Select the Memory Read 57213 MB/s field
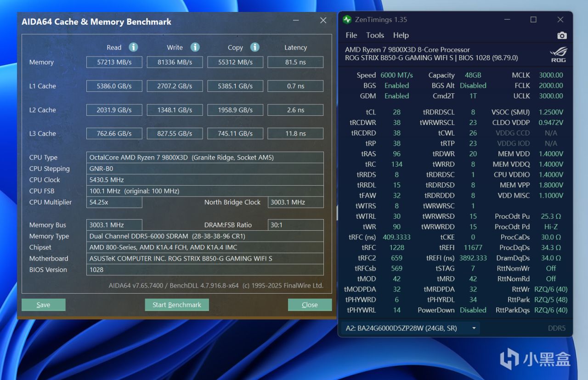 point(114,62)
